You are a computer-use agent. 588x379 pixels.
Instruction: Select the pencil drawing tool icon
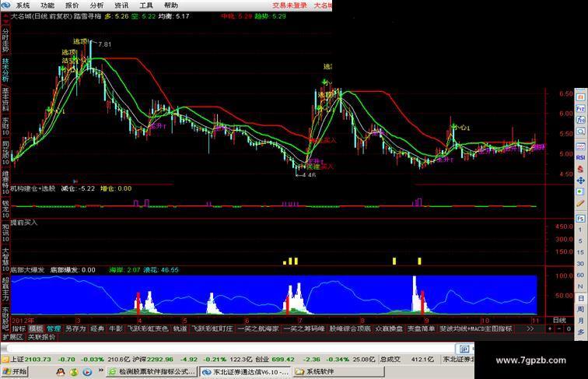pyautogui.click(x=580, y=203)
